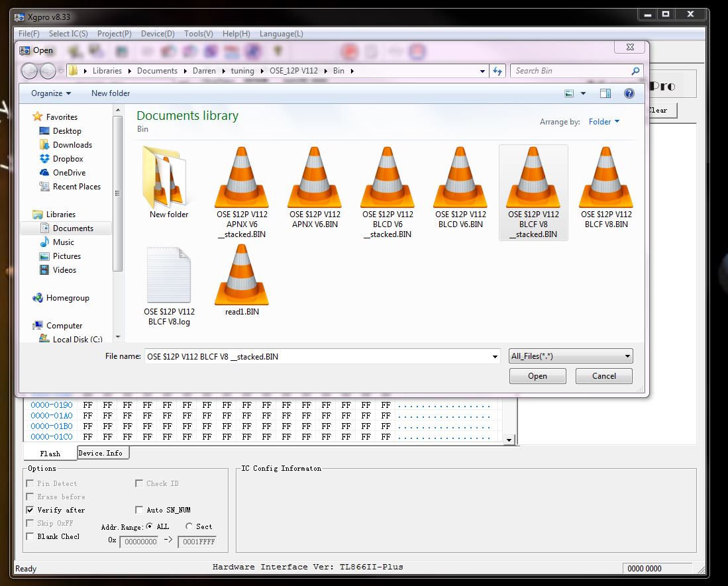
Task: Select OSE S12P V112 APNX V6 _stacked.BIN file
Action: tap(242, 192)
